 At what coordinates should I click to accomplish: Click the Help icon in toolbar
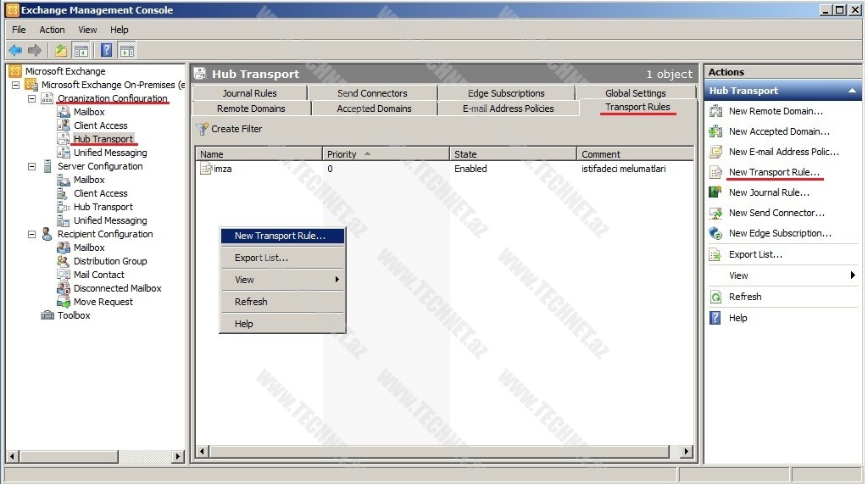tap(106, 50)
